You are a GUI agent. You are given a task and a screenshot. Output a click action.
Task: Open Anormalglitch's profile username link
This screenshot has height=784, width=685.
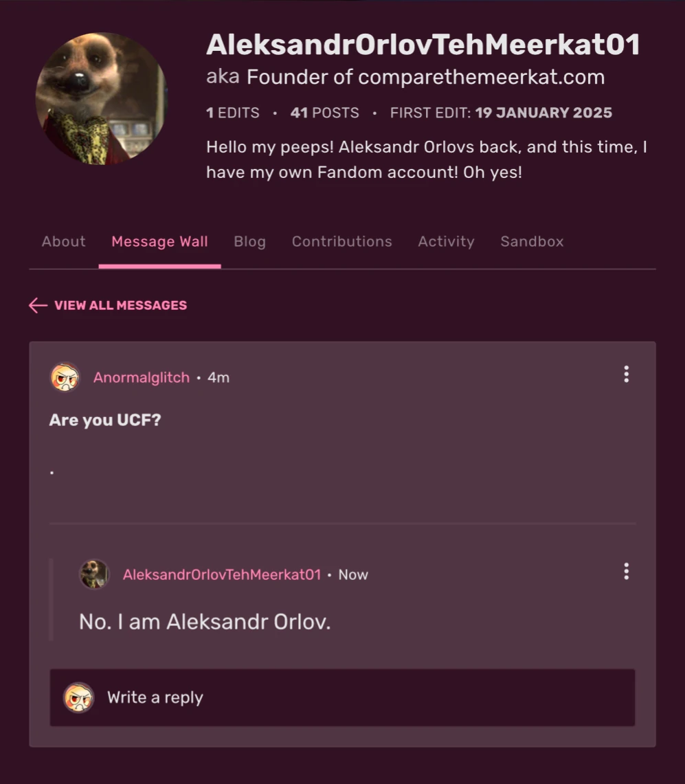click(142, 377)
